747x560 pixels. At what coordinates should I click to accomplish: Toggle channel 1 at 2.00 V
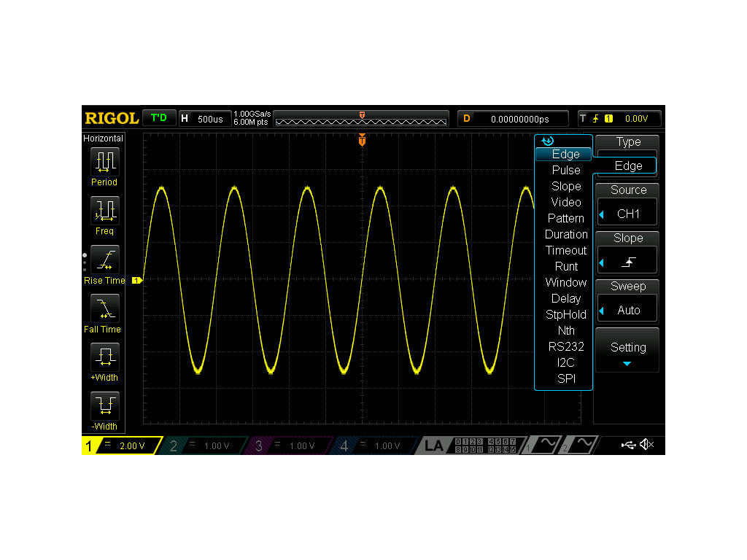(120, 446)
